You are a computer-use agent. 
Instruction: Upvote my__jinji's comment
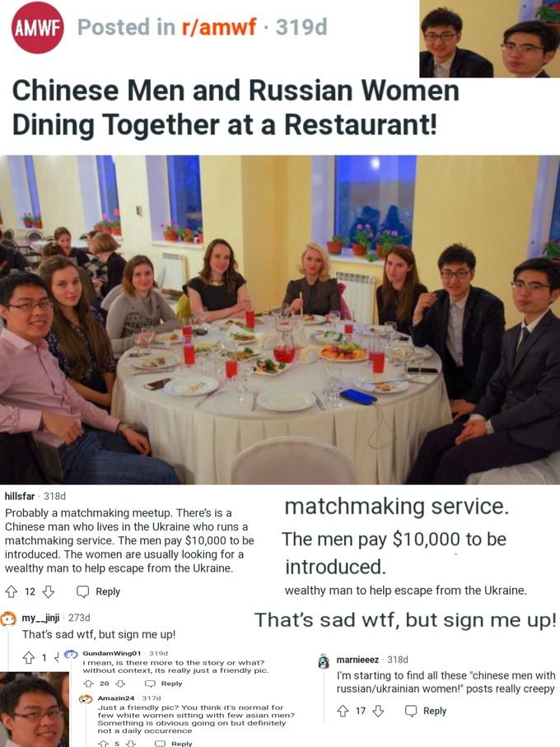pyautogui.click(x=29, y=658)
